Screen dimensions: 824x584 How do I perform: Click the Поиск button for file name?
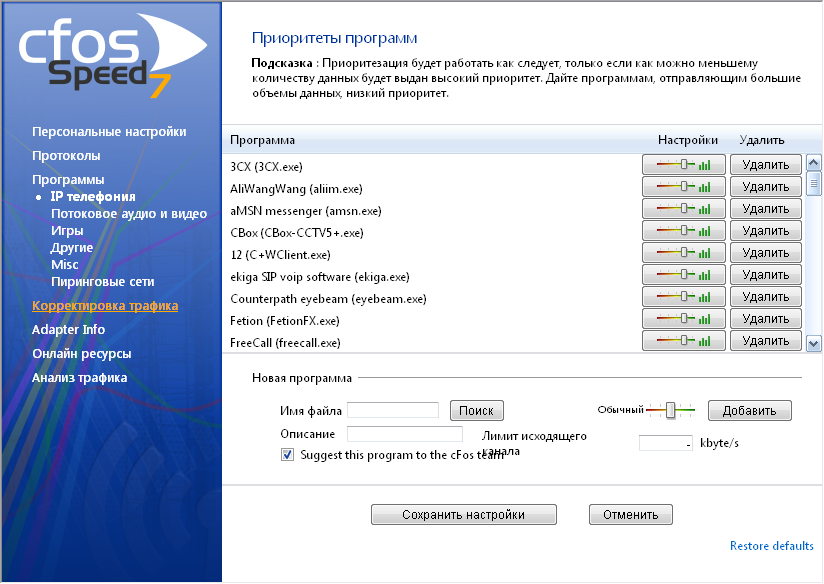click(x=477, y=411)
